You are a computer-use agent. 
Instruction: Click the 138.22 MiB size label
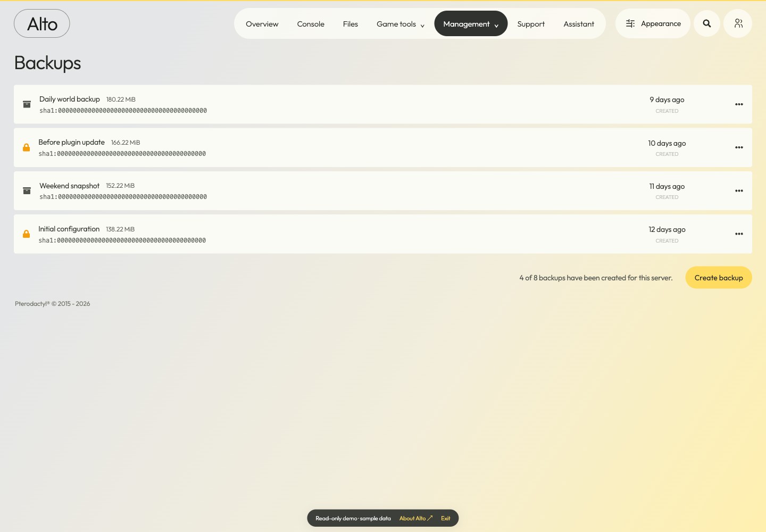click(x=120, y=229)
